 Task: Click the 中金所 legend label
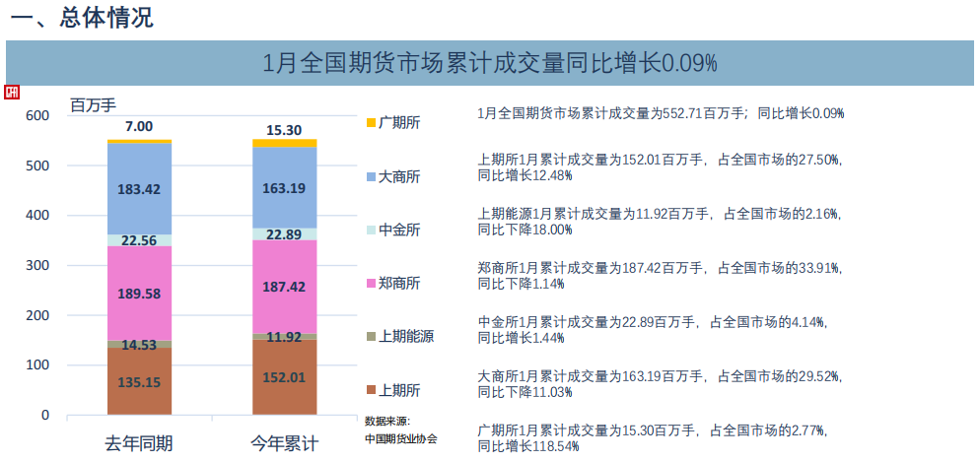(x=399, y=231)
